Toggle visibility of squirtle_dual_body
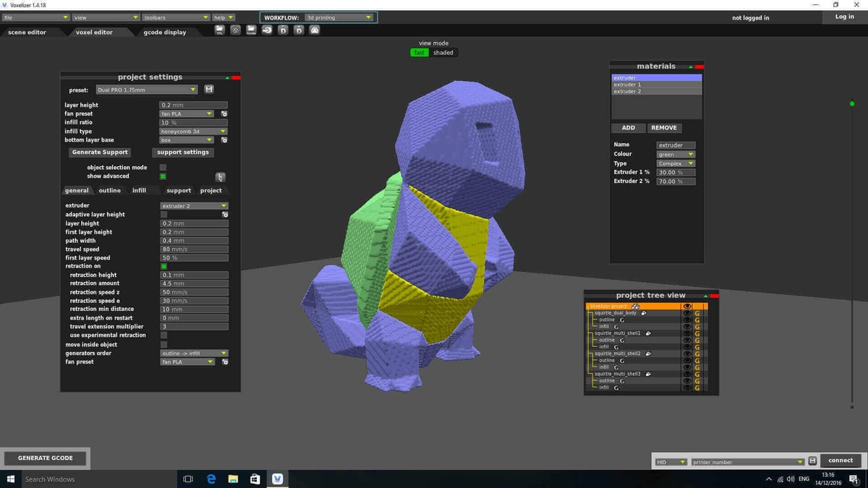 pos(686,313)
